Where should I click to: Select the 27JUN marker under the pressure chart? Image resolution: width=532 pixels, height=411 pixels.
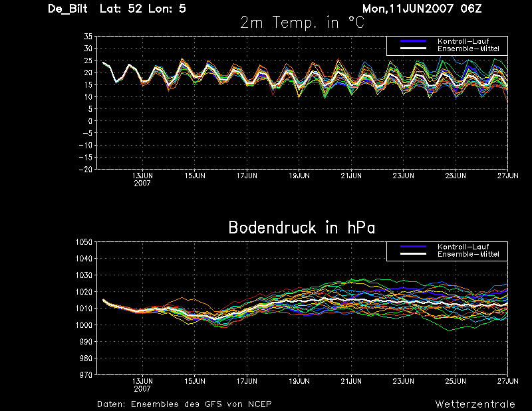[507, 381]
